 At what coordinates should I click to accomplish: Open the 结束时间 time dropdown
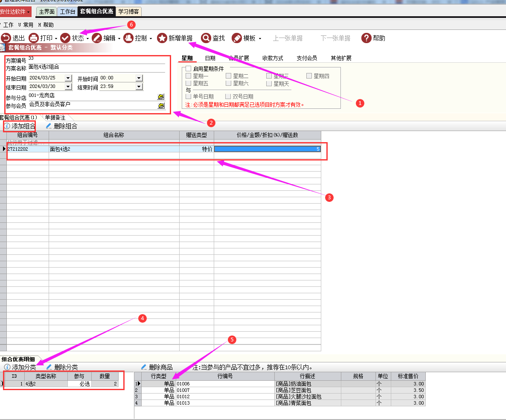point(139,87)
